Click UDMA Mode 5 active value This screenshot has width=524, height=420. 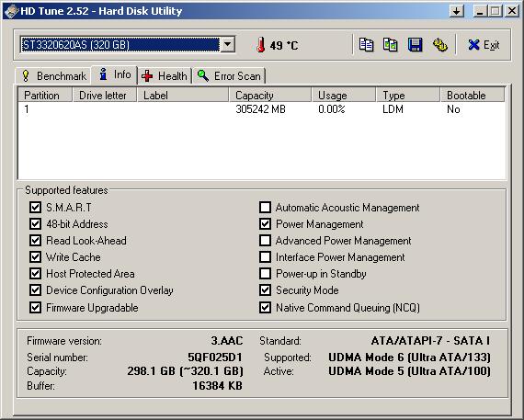coord(409,371)
